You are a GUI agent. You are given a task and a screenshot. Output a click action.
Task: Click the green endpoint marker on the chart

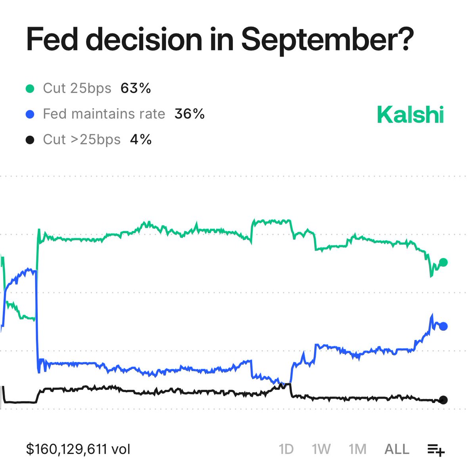(443, 262)
